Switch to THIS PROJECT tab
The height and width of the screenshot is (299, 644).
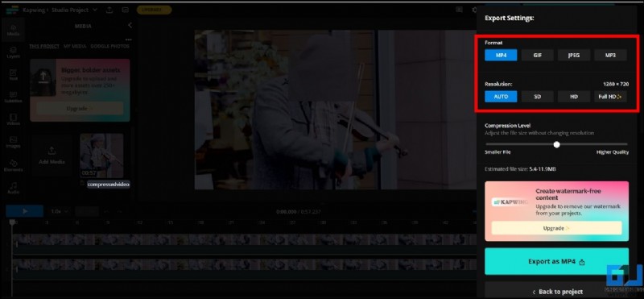[x=44, y=47]
